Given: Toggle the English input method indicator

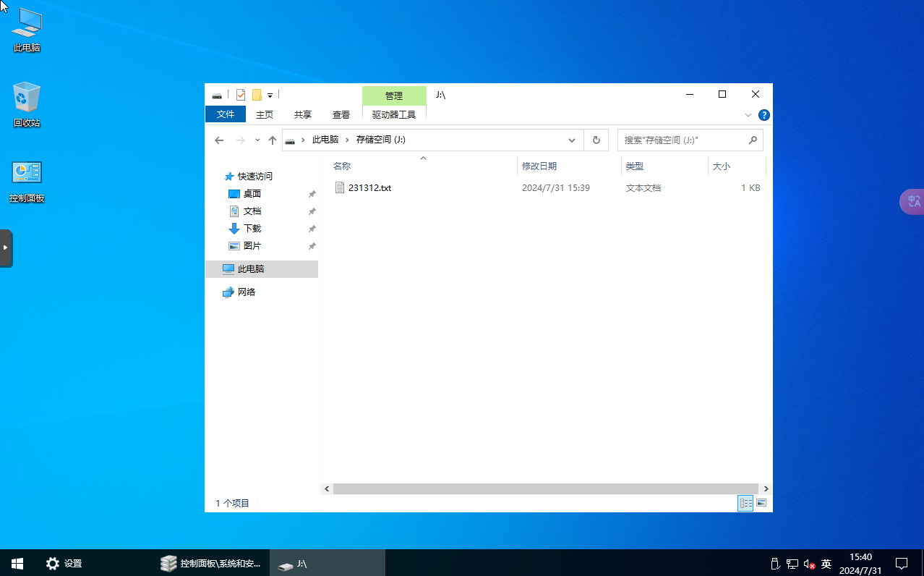Looking at the screenshot, I should click(826, 564).
